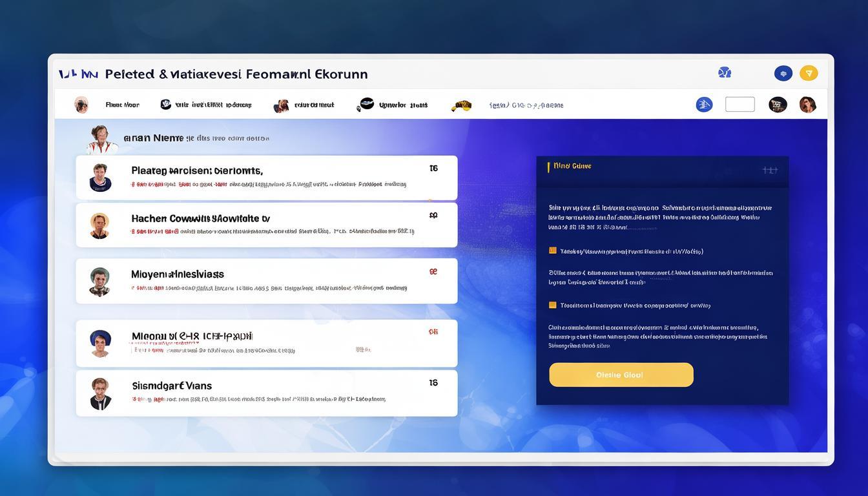The image size is (868, 496).
Task: Expand the third list card via red badge
Action: pos(433,272)
